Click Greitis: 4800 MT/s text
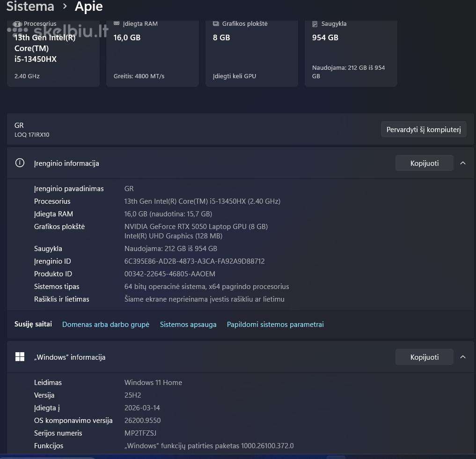 pyautogui.click(x=139, y=76)
